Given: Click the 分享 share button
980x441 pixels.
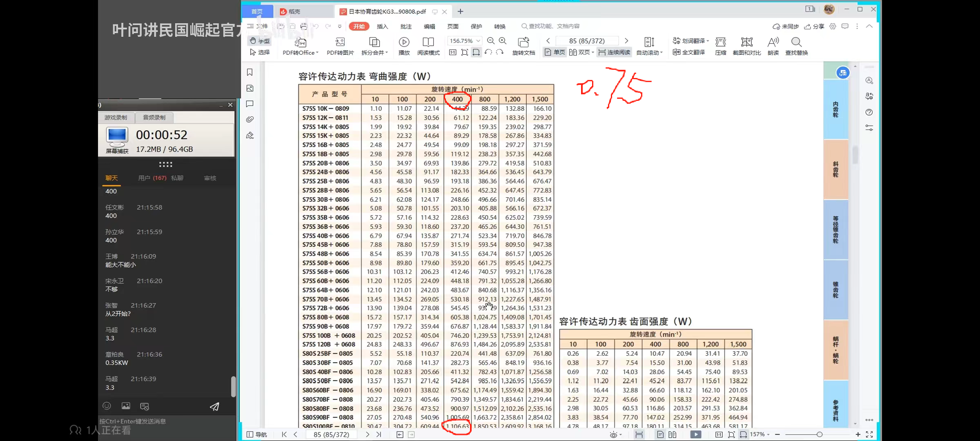Looking at the screenshot, I should 814,27.
